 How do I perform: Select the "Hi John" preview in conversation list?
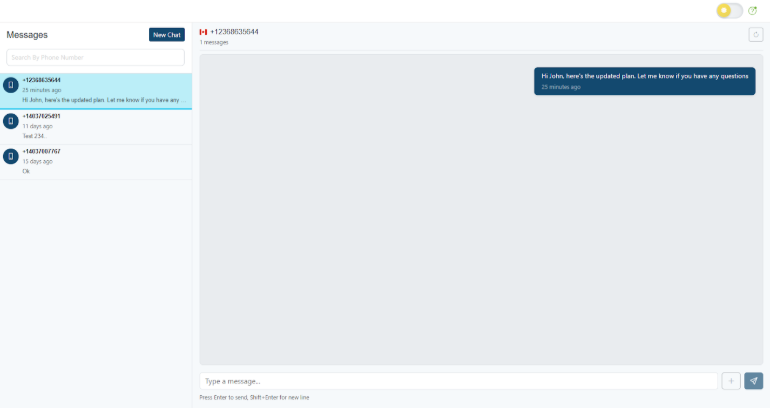[100, 100]
